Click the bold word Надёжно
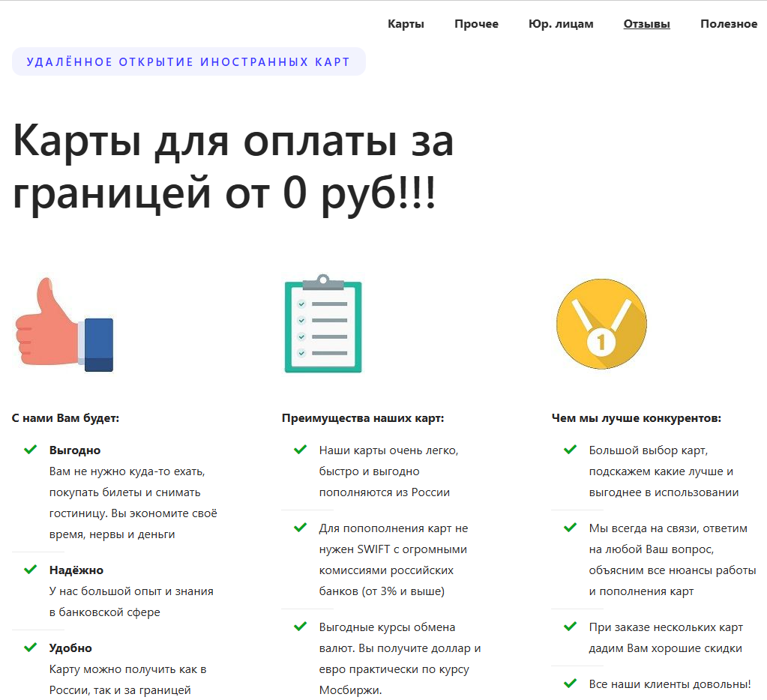This screenshot has height=700, width=767. (76, 570)
